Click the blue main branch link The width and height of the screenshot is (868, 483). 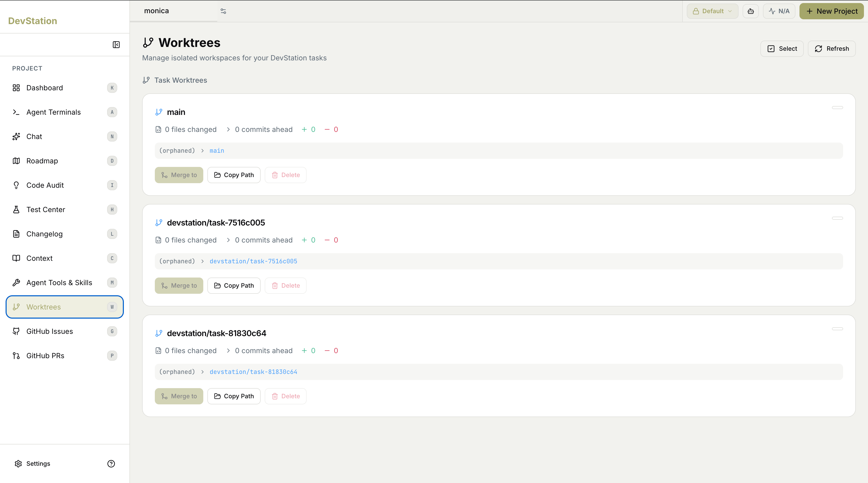tap(217, 151)
